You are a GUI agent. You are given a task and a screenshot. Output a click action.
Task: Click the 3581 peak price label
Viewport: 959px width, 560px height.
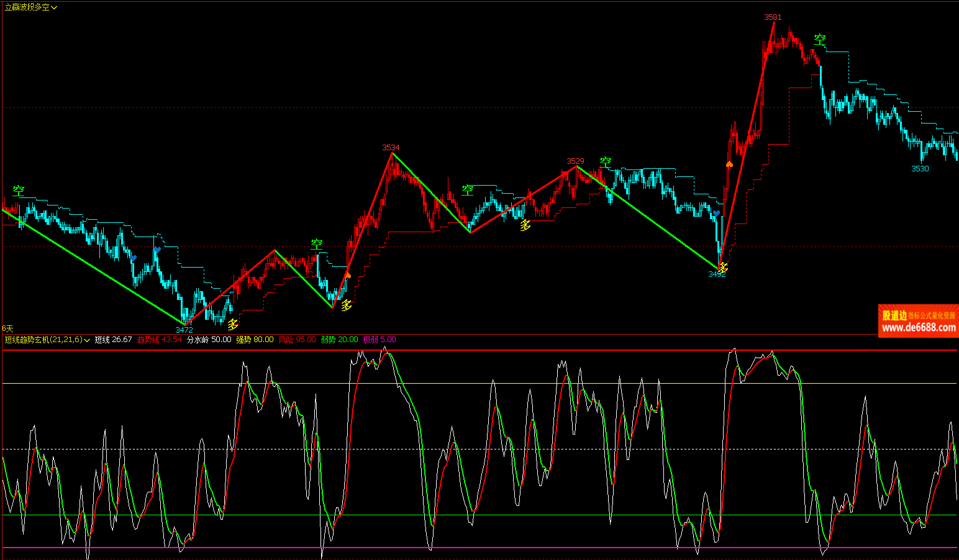click(773, 17)
